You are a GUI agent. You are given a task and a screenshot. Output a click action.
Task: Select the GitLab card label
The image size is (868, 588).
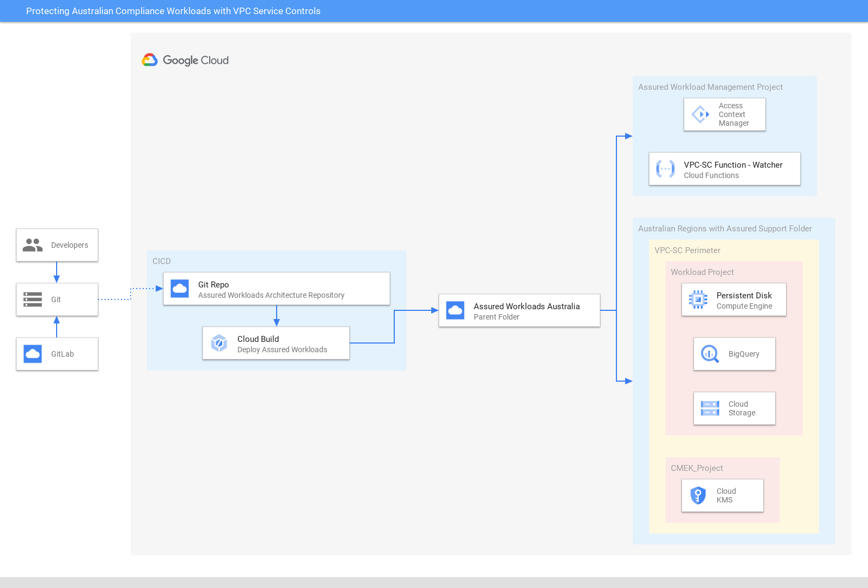click(x=63, y=354)
